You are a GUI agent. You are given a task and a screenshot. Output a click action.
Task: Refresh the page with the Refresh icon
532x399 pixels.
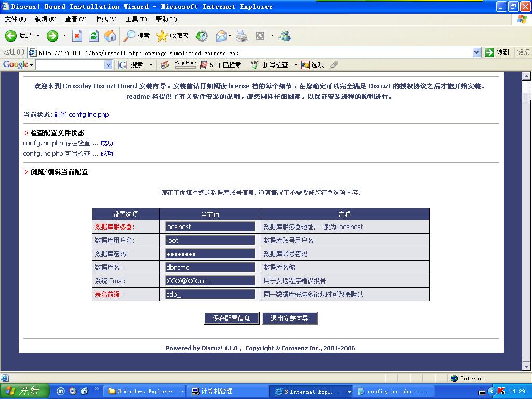click(94, 35)
